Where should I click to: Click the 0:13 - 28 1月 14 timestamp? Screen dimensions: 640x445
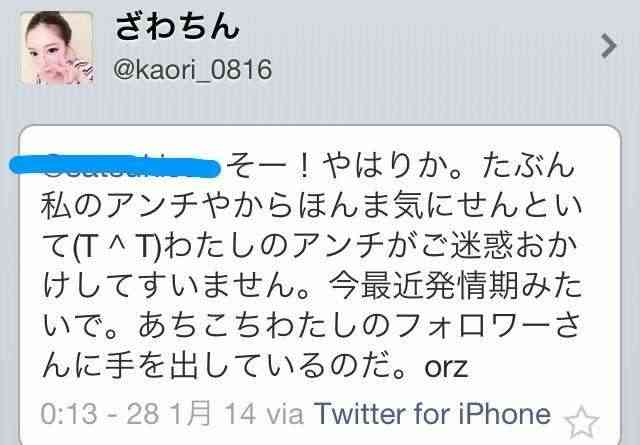(x=148, y=414)
